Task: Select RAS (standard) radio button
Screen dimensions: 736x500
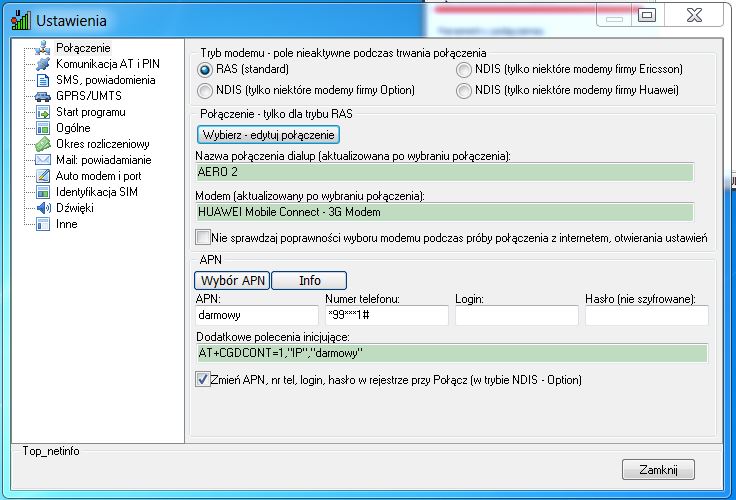Action: (206, 70)
